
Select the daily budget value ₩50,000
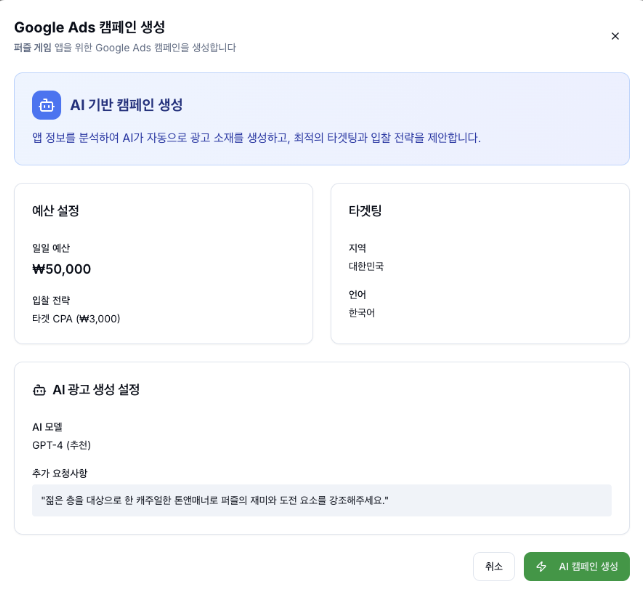tap(62, 269)
